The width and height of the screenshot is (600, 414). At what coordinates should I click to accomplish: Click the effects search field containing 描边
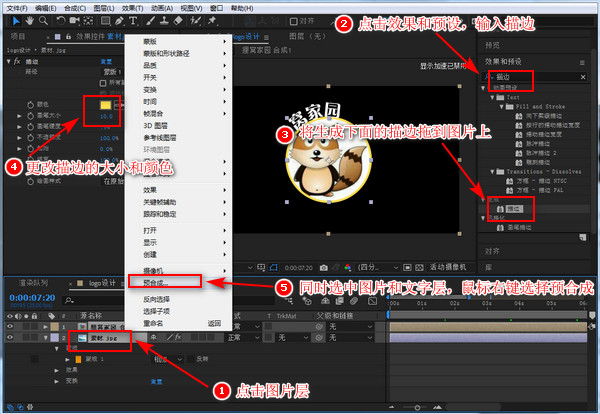coord(535,77)
